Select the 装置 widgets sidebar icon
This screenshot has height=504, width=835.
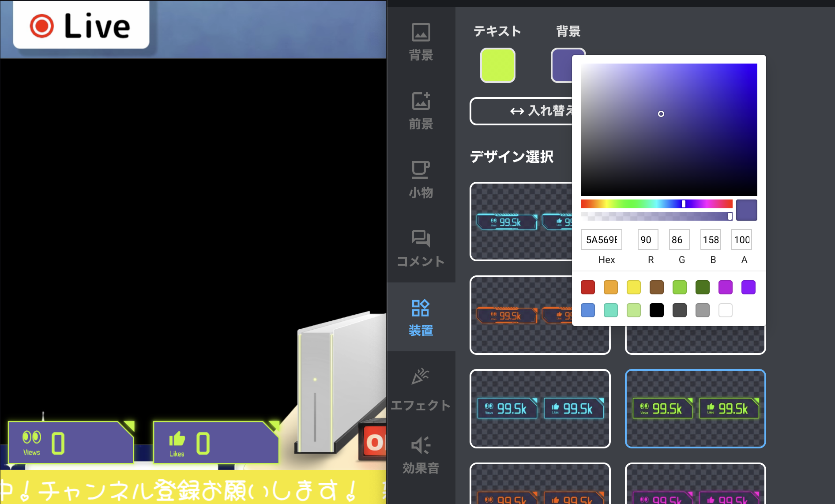click(x=421, y=317)
